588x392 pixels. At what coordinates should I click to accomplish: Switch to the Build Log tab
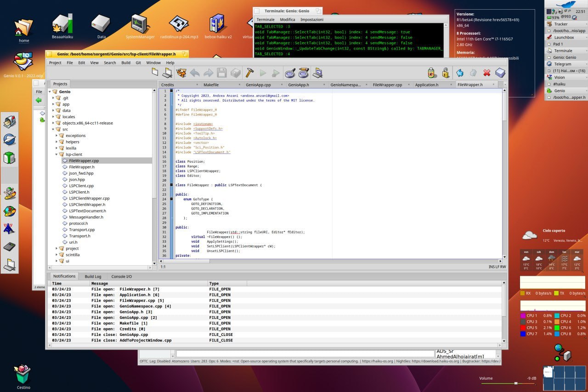(x=93, y=276)
